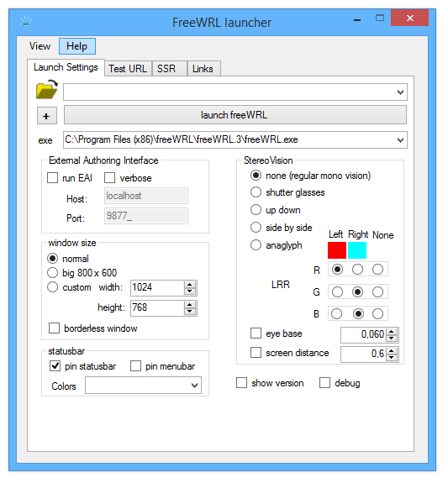
Task: Enable eye base checkbox
Action: pyautogui.click(x=256, y=333)
